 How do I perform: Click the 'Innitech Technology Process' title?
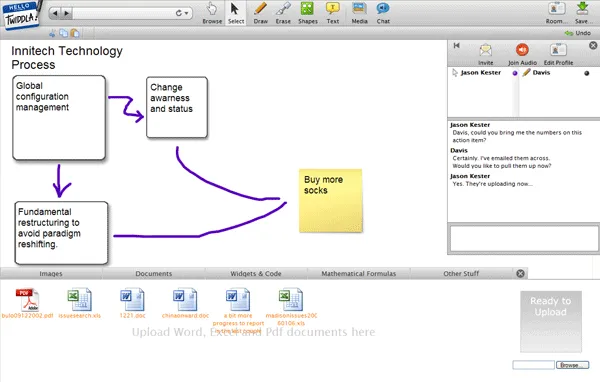click(67, 58)
